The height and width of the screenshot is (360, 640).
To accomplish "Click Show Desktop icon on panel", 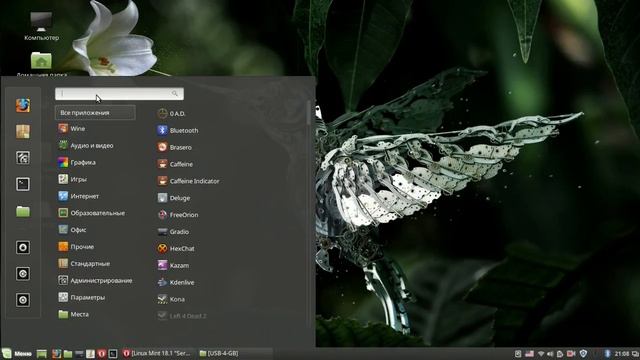I will click(42, 353).
